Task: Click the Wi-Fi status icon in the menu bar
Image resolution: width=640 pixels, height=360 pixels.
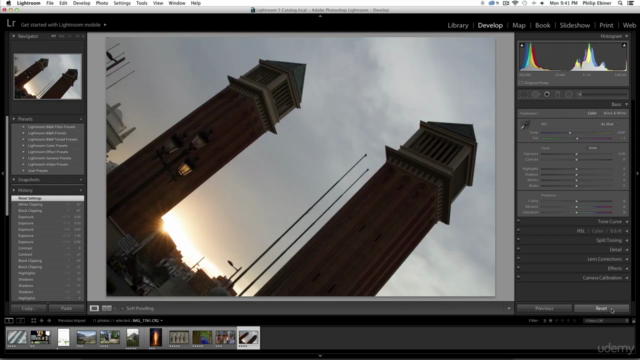Action: click(515, 3)
